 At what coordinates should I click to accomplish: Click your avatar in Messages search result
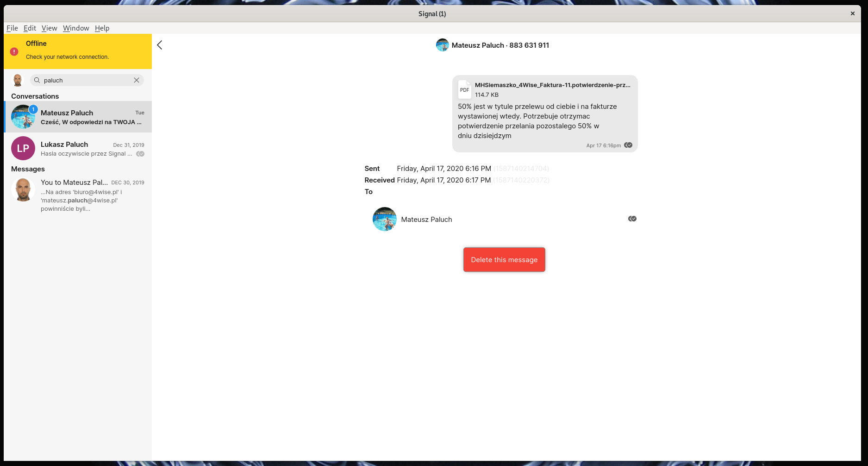[23, 190]
